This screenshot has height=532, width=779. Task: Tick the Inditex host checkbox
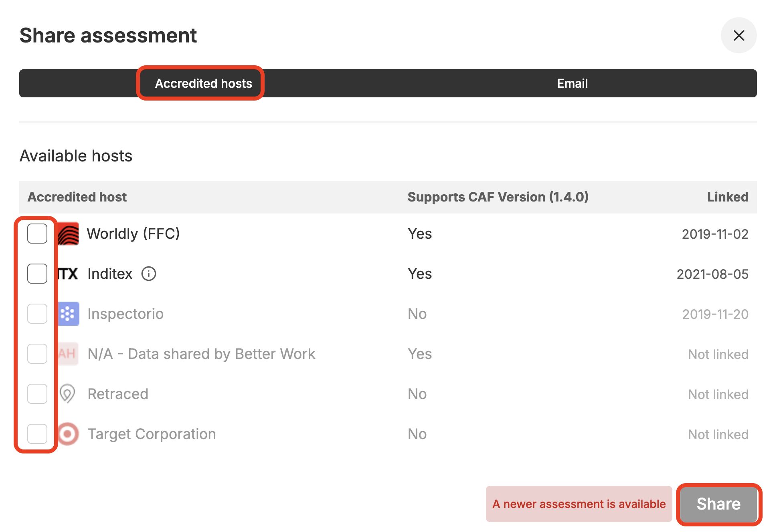point(37,274)
